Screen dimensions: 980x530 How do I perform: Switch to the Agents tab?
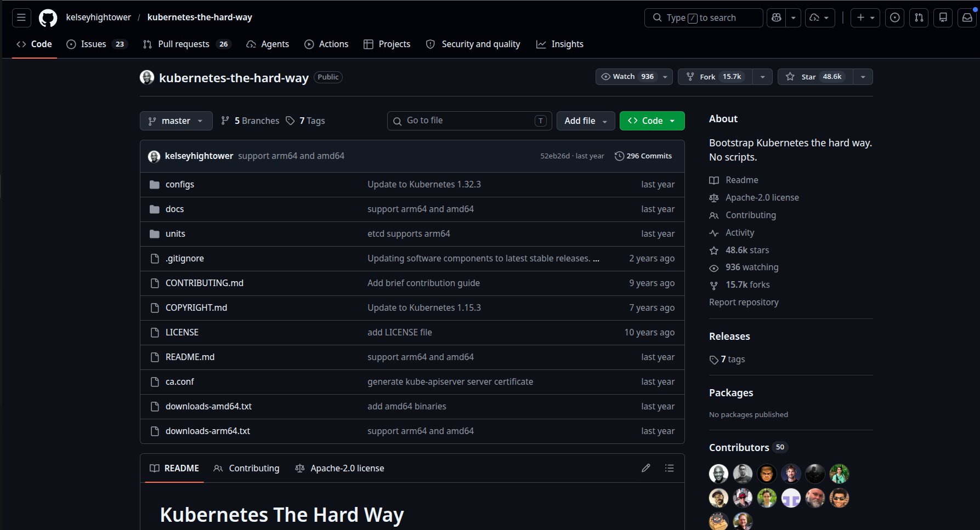[x=268, y=44]
